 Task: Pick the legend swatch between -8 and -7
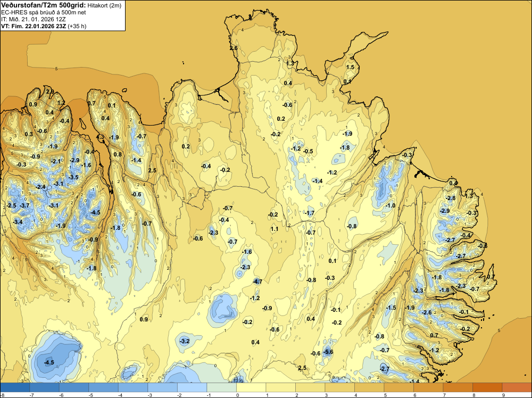pos(15,387)
